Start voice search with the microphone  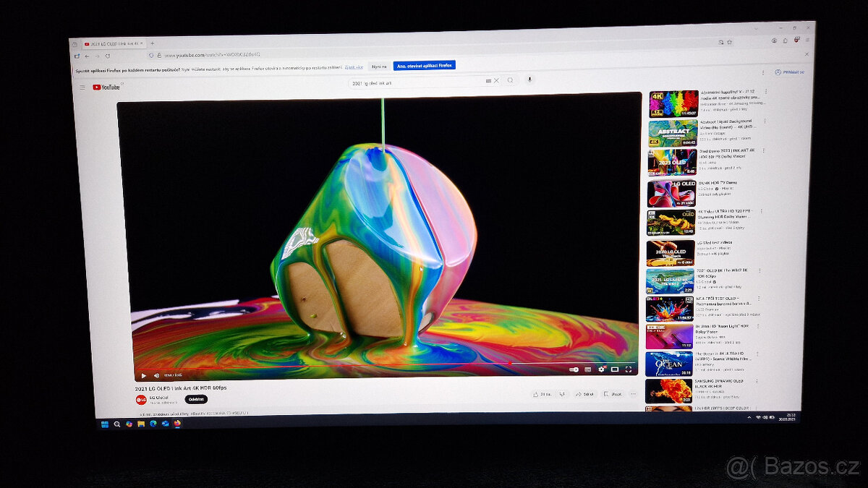click(529, 80)
